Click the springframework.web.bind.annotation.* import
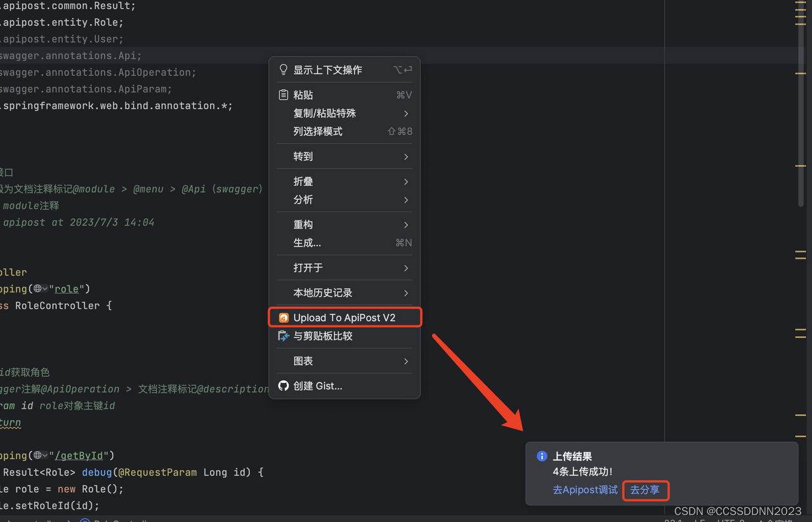The width and height of the screenshot is (812, 522). point(116,105)
